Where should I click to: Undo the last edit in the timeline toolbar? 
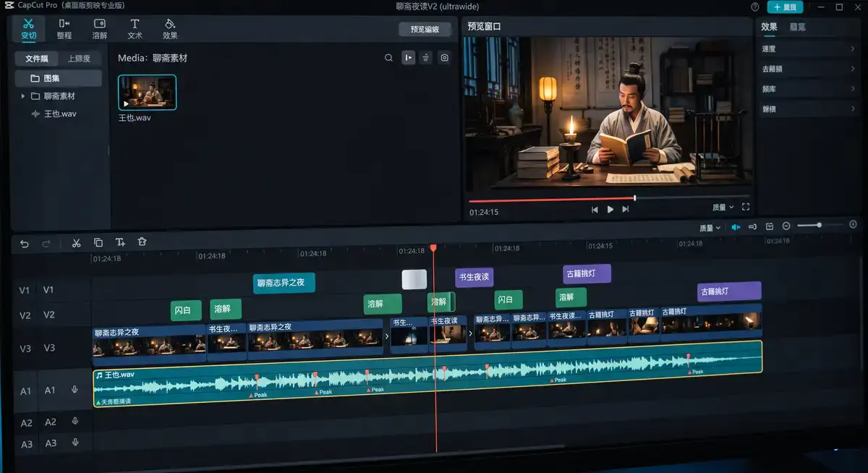25,243
